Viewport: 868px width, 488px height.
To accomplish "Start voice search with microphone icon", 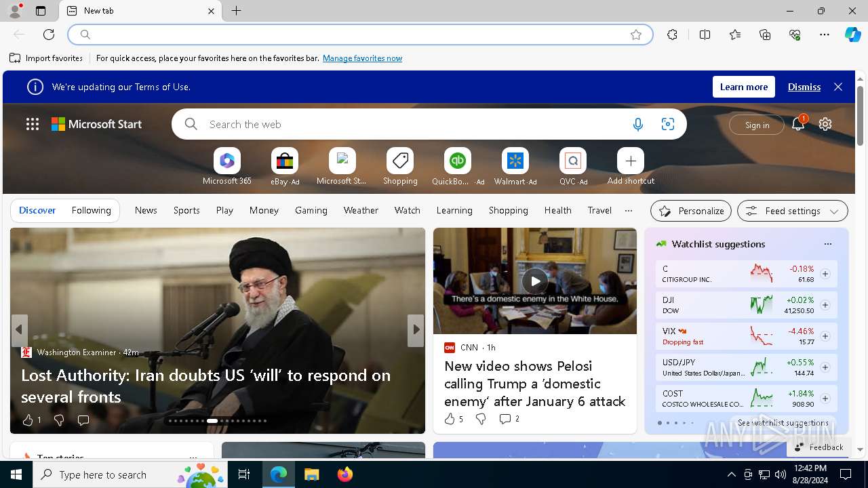I will (x=637, y=124).
